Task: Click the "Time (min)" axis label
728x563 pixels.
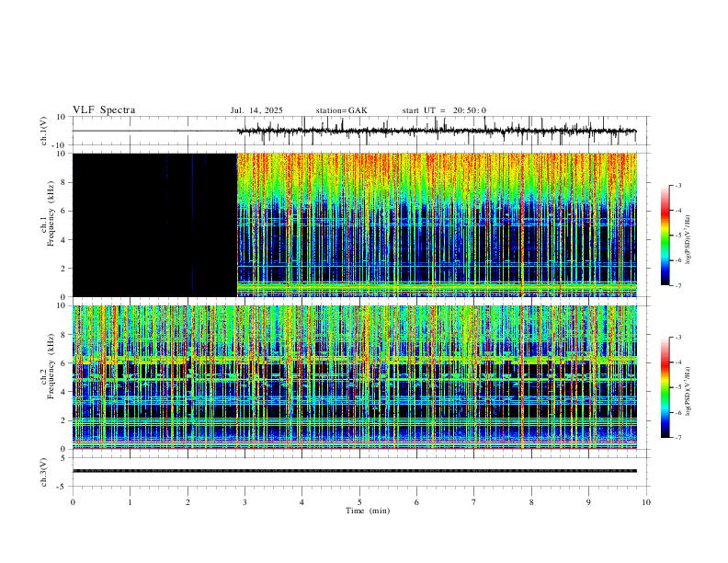Action: pyautogui.click(x=368, y=511)
